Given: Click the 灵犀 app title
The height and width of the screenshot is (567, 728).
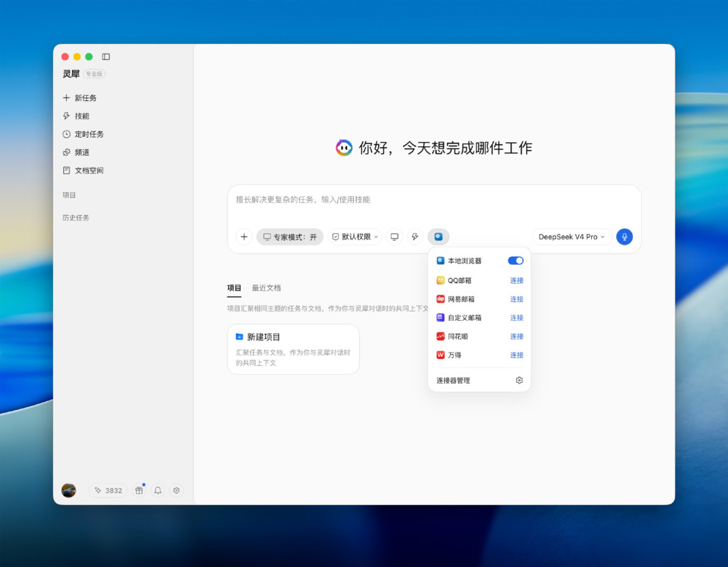Looking at the screenshot, I should [71, 74].
